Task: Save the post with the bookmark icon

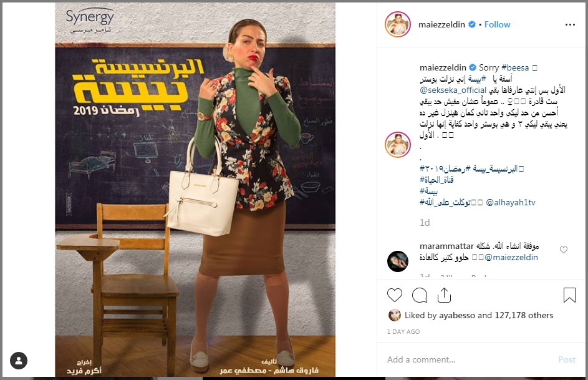Action: (x=569, y=295)
